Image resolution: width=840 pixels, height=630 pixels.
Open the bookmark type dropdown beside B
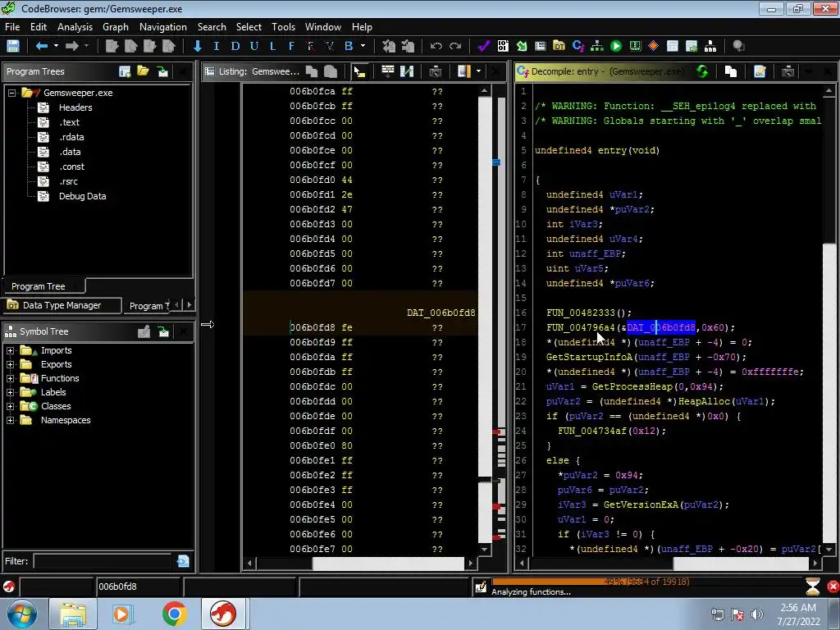tap(363, 46)
